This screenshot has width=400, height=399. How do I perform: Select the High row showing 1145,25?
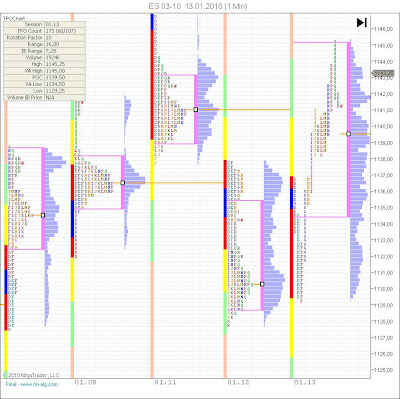tap(44, 64)
